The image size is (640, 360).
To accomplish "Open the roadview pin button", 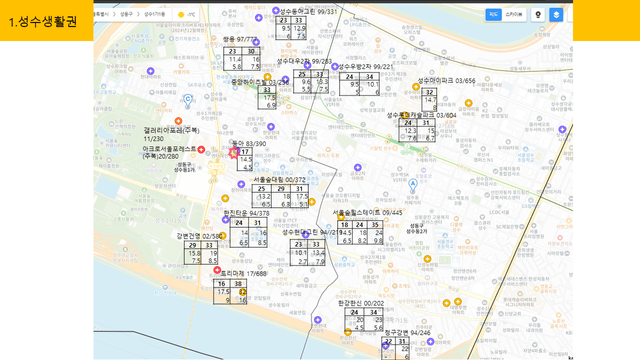I will pos(538,15).
